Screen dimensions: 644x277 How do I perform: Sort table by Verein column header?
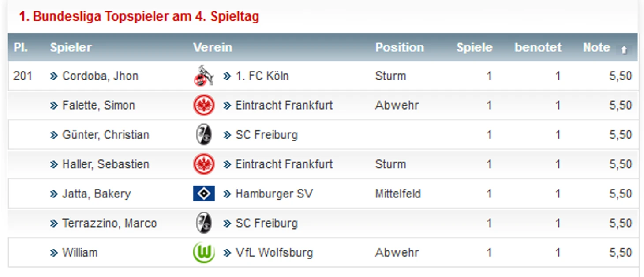(x=213, y=48)
